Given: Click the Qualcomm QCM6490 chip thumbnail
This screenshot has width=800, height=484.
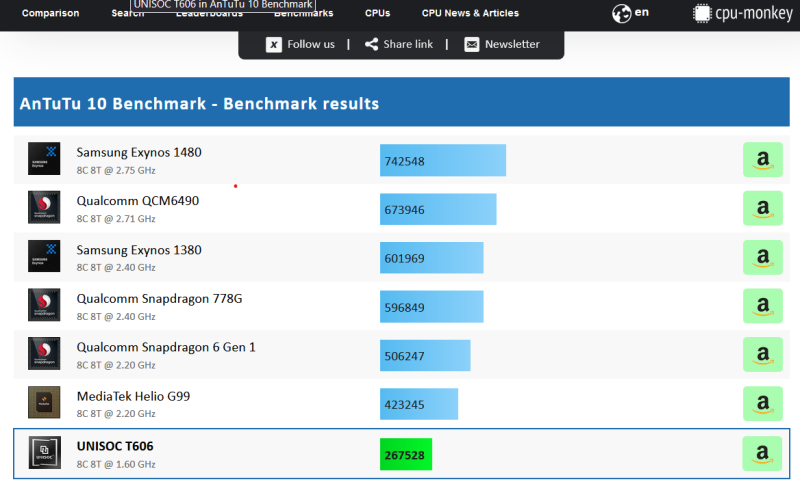Looking at the screenshot, I should tap(44, 207).
